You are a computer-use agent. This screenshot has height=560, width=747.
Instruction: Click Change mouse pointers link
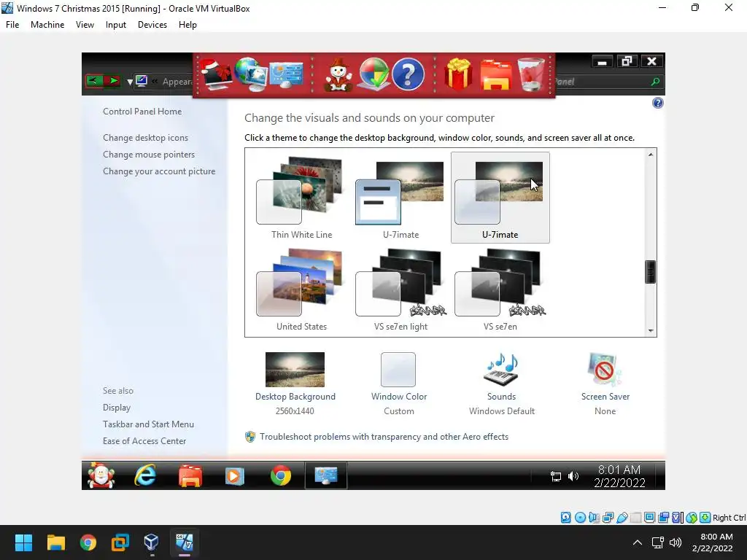[149, 155]
